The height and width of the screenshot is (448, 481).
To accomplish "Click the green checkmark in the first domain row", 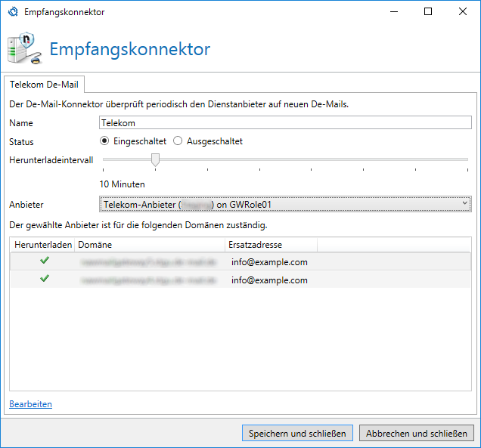I will pyautogui.click(x=45, y=261).
